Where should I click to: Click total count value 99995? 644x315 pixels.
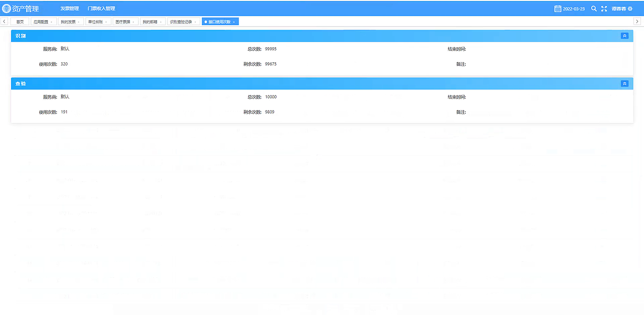271,49
